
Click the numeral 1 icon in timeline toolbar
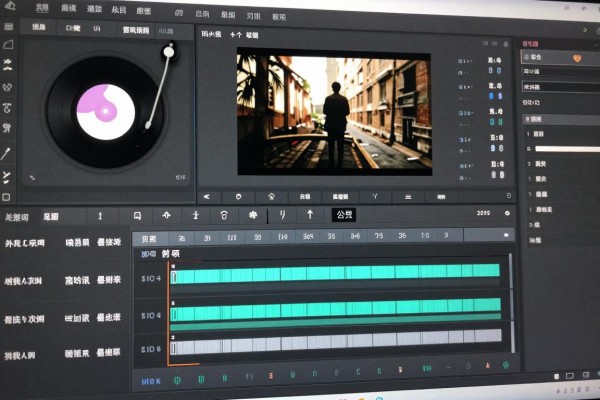[100, 216]
